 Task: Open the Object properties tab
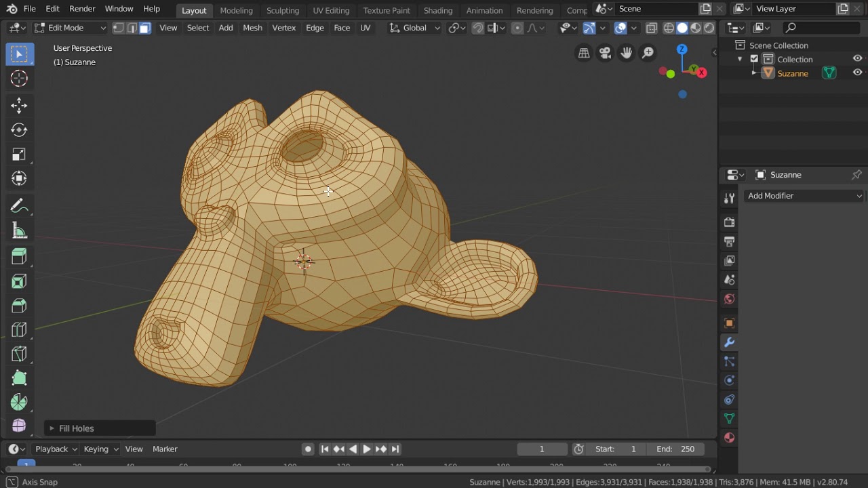pyautogui.click(x=730, y=323)
